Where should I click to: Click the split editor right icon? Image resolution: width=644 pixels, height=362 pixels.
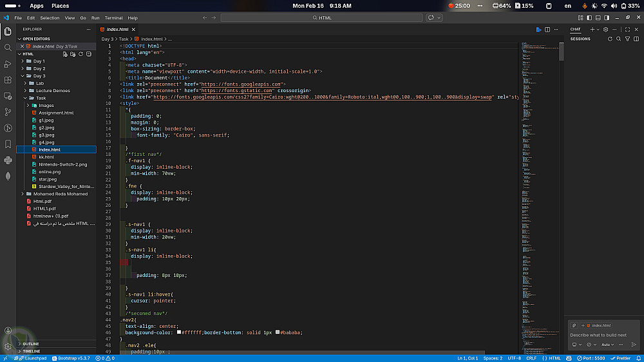[546, 30]
